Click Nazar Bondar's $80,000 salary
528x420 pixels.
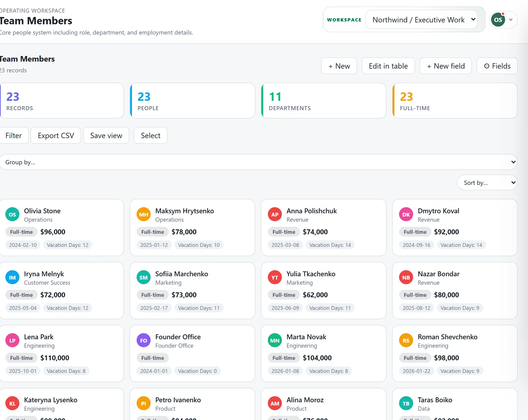pos(446,295)
